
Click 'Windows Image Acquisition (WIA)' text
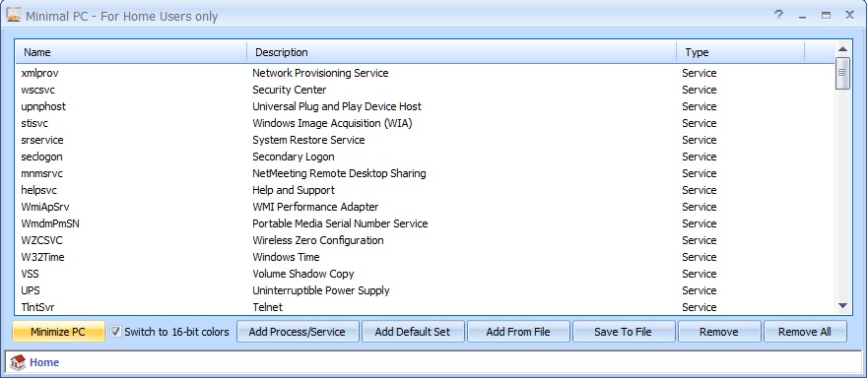tap(332, 123)
